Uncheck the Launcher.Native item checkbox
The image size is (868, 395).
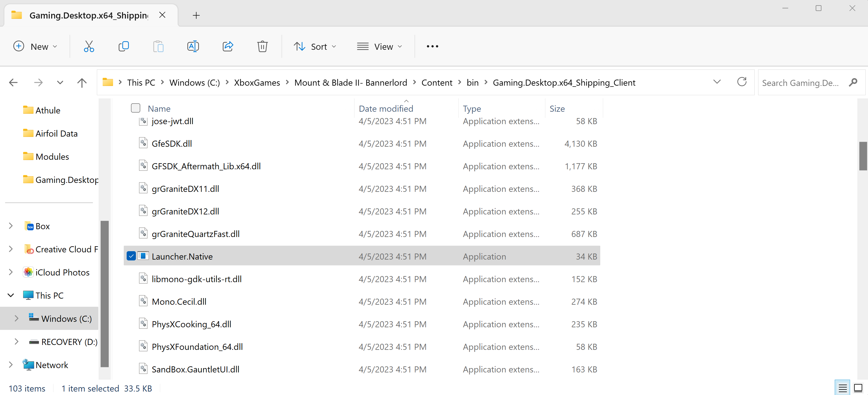pyautogui.click(x=131, y=256)
